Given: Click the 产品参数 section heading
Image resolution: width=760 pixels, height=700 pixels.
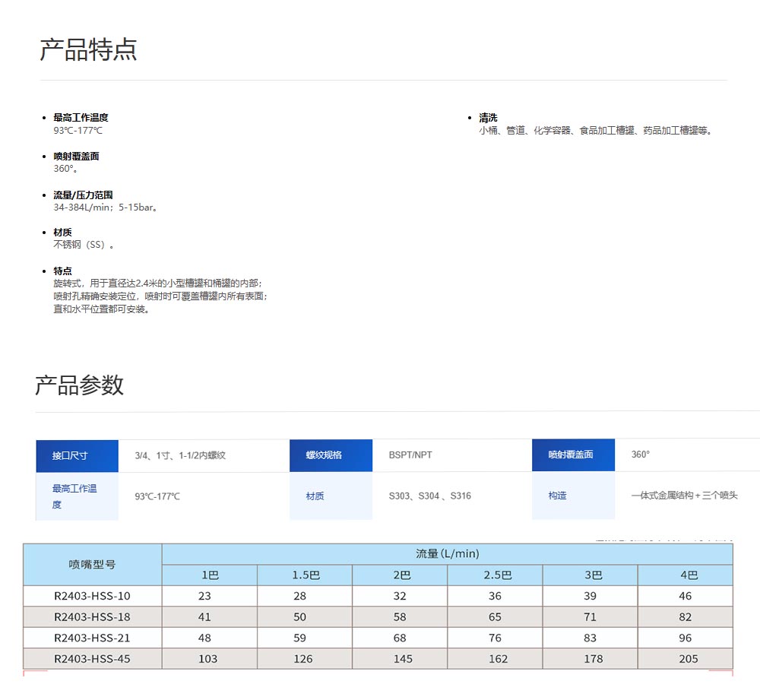Looking at the screenshot, I should (x=79, y=385).
